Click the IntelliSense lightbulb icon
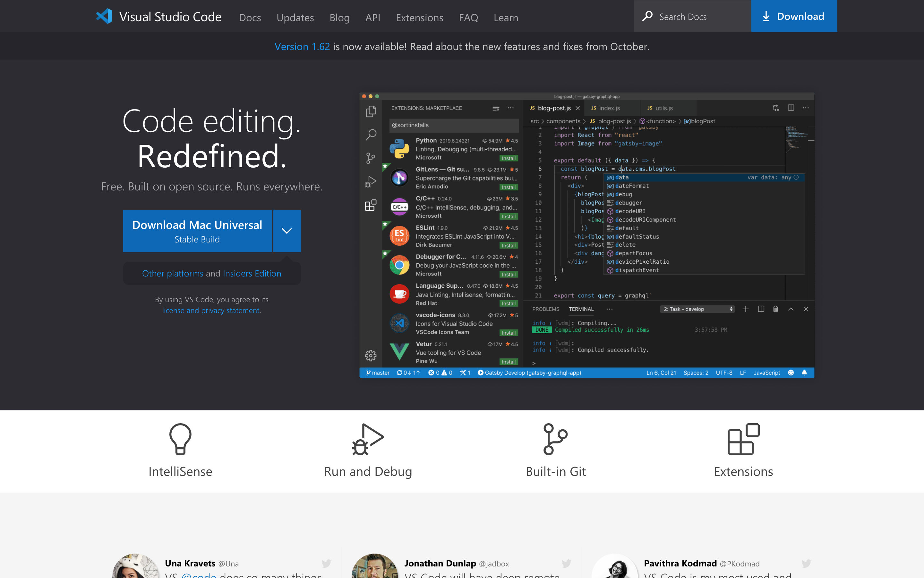The width and height of the screenshot is (924, 578). [x=180, y=439]
